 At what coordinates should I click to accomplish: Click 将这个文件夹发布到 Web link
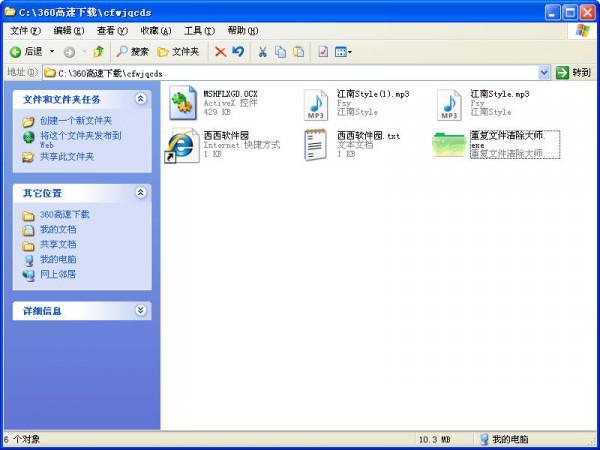click(80, 140)
